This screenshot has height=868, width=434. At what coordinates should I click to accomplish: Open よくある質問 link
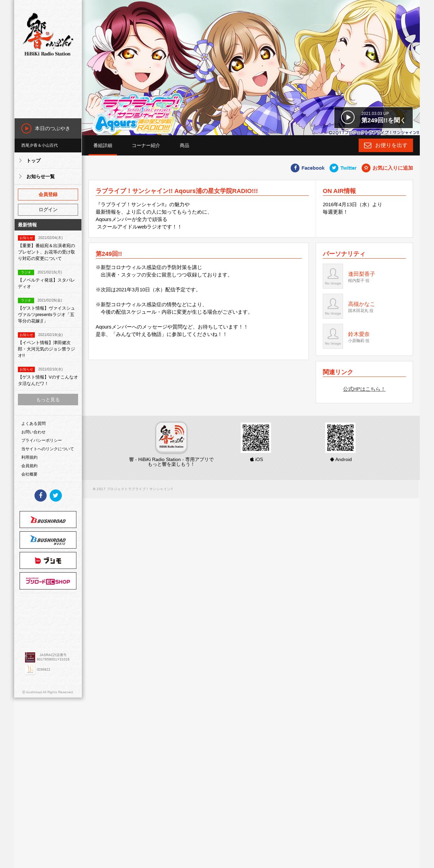[33, 424]
